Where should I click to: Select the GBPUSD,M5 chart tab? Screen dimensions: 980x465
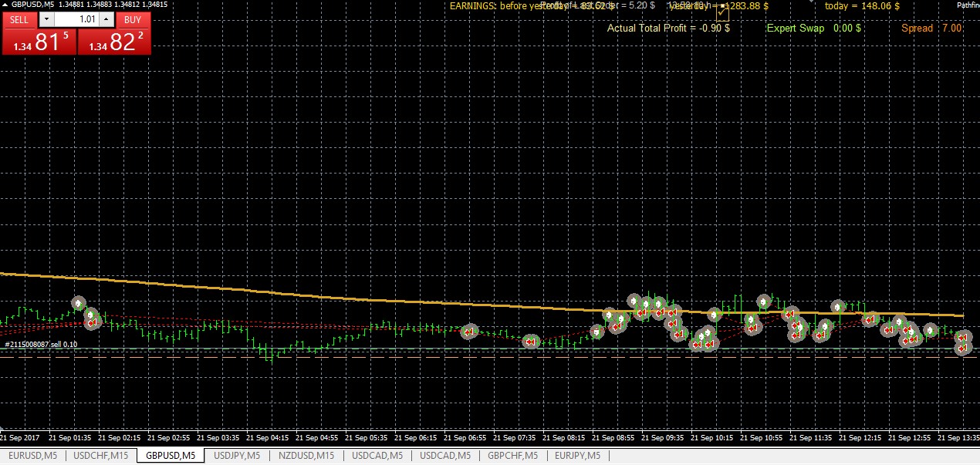tap(171, 456)
